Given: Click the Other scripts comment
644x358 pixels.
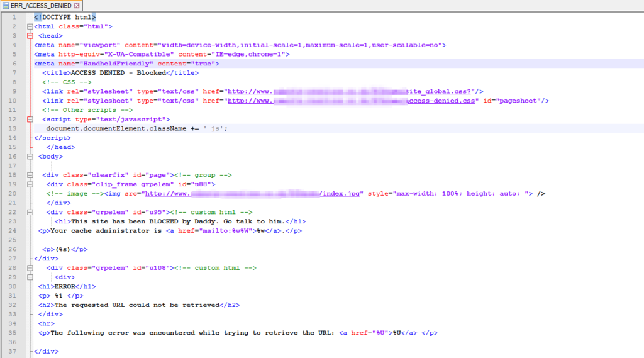Looking at the screenshot, I should (87, 110).
